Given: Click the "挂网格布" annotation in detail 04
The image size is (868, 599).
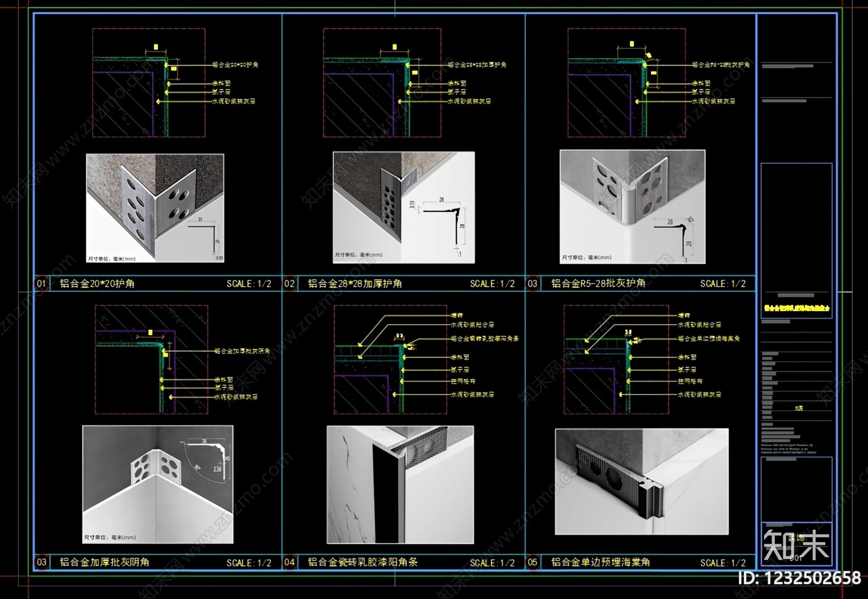Looking at the screenshot, I should 463,382.
